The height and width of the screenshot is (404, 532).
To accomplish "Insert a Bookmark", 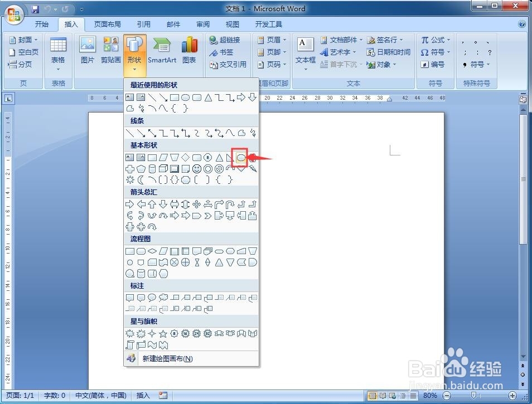I will pyautogui.click(x=221, y=52).
